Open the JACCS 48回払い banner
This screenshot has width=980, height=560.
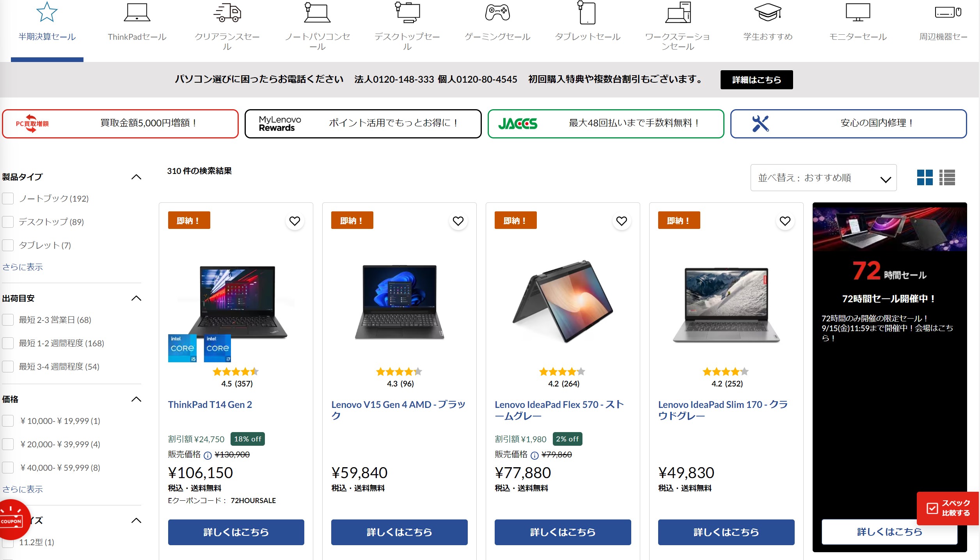click(x=605, y=124)
